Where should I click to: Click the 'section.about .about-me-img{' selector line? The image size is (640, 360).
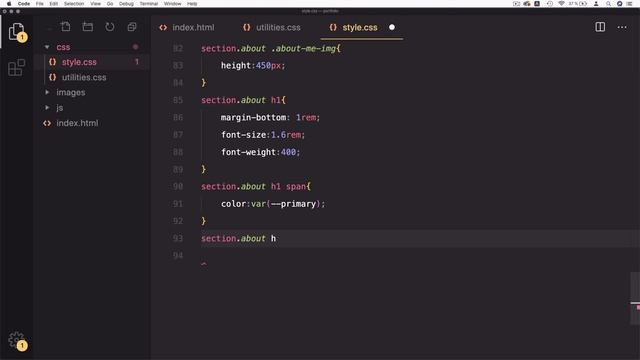[271, 49]
